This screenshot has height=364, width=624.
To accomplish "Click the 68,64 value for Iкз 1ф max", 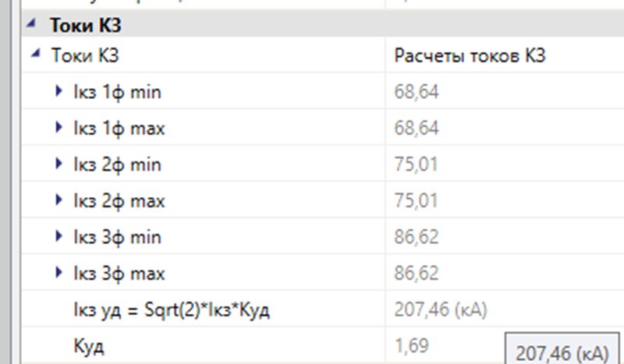I will [417, 129].
